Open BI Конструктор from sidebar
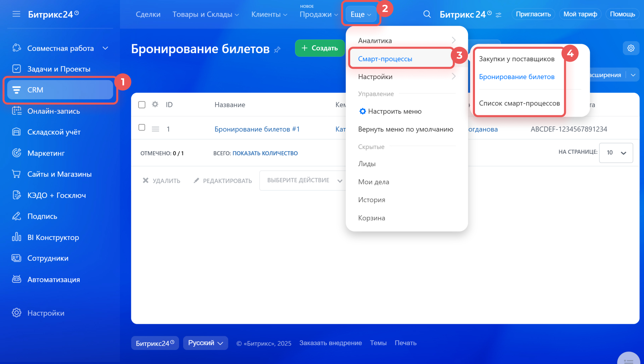This screenshot has height=364, width=644. 53,237
